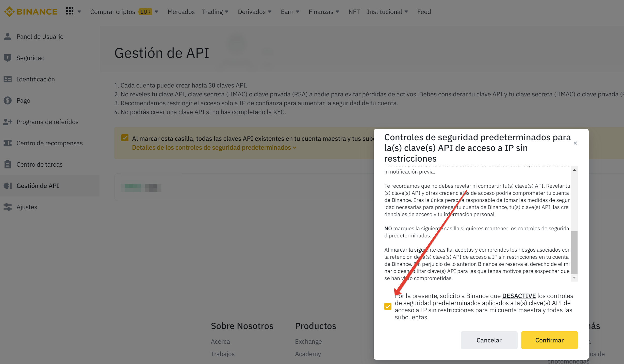Click the EUR currency badge
The width and height of the screenshot is (624, 364).
point(145,12)
